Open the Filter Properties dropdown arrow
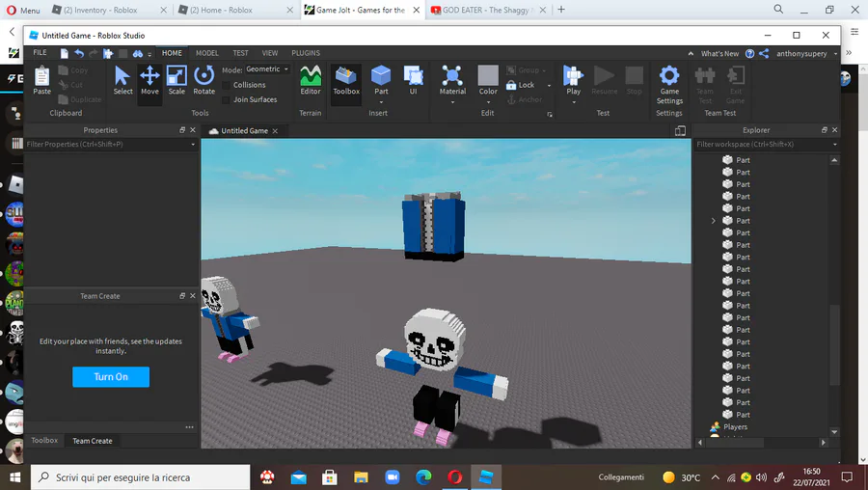 193,145
